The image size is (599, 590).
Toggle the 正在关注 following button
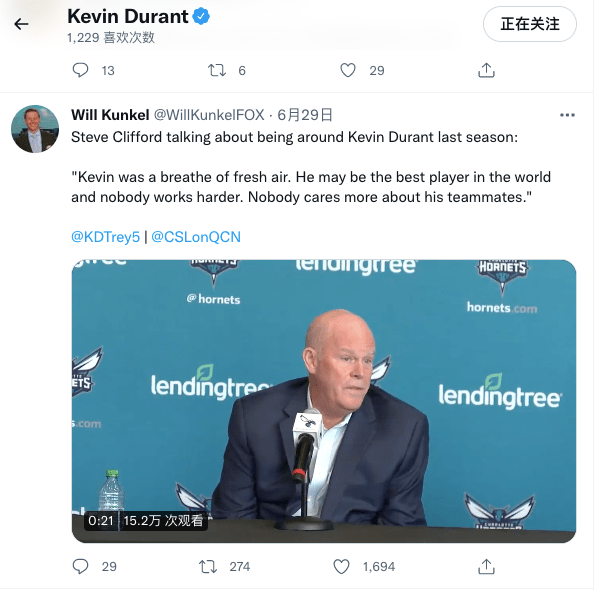point(530,24)
